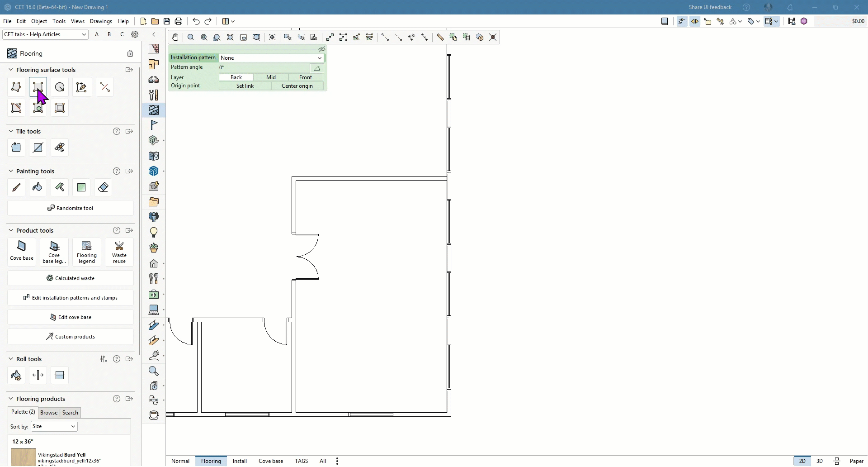Select the Pan hand tool
Image resolution: width=868 pixels, height=467 pixels.
(x=175, y=38)
